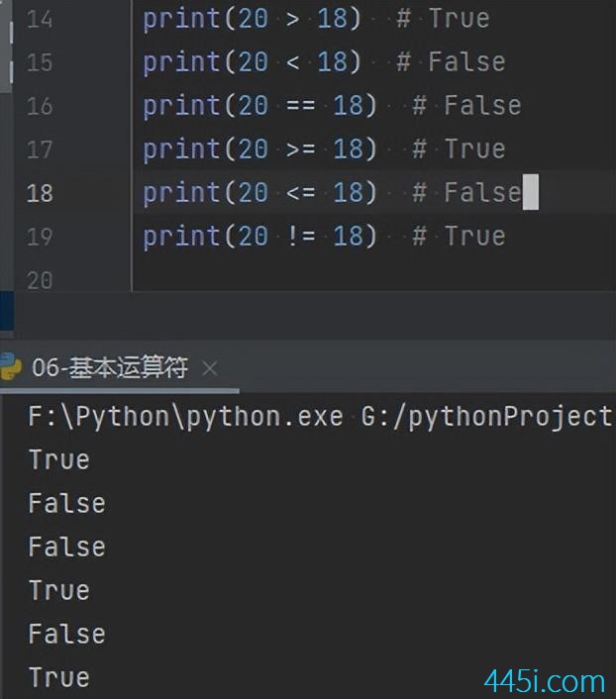This screenshot has width=616, height=699.
Task: Click the print(20 >= 18) code
Action: click(259, 150)
